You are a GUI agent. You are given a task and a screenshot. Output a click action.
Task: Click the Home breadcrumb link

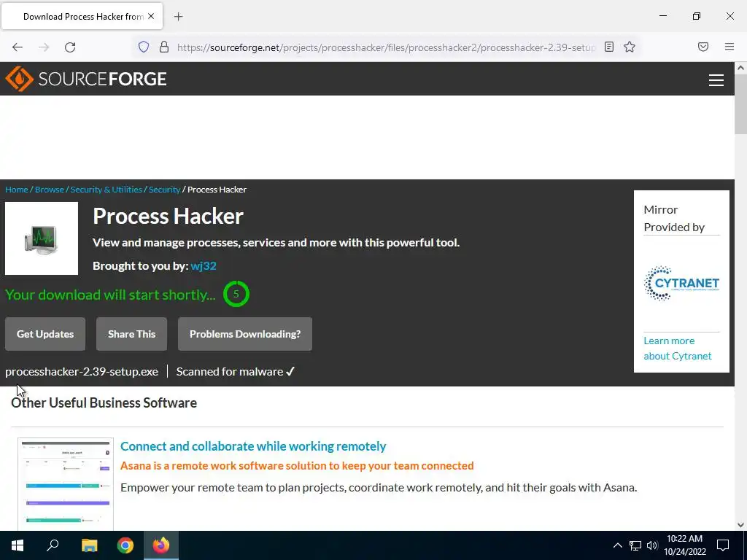pos(17,190)
